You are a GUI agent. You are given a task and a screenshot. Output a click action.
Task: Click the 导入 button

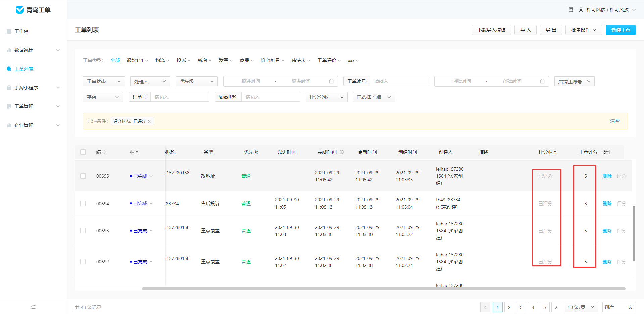(526, 30)
